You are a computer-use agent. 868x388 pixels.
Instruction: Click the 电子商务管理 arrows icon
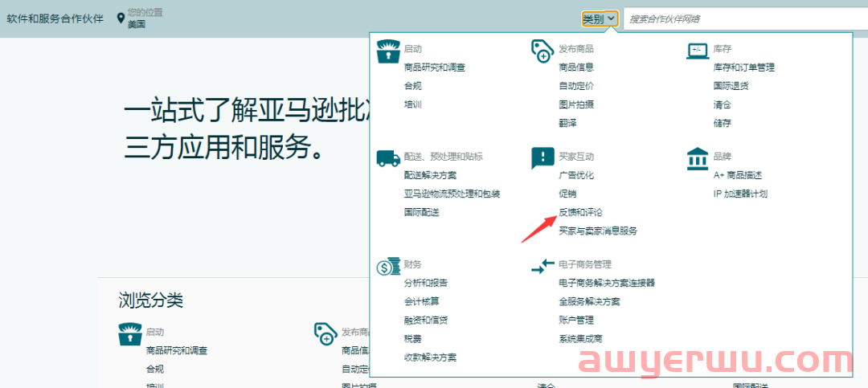(x=542, y=266)
